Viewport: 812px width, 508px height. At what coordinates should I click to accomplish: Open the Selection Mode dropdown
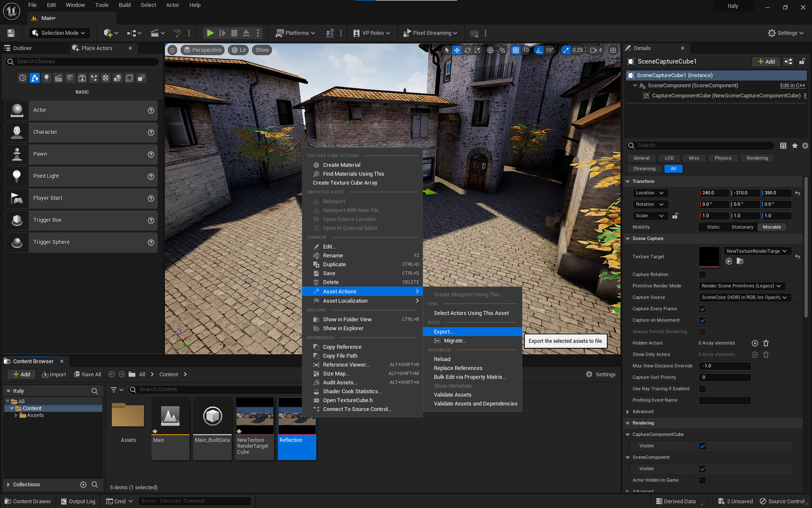click(x=59, y=33)
